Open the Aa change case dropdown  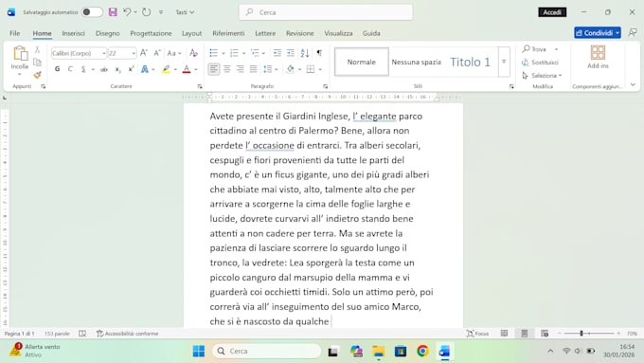(174, 53)
